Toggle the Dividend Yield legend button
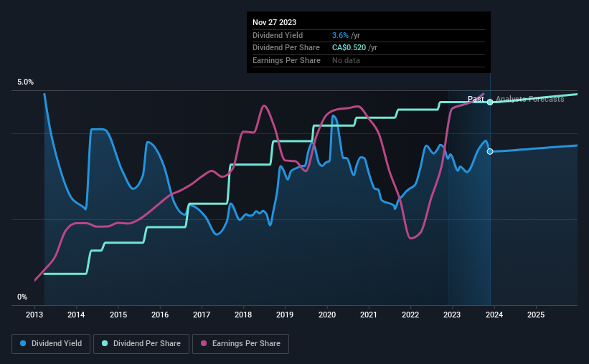The image size is (589, 364). pos(51,344)
